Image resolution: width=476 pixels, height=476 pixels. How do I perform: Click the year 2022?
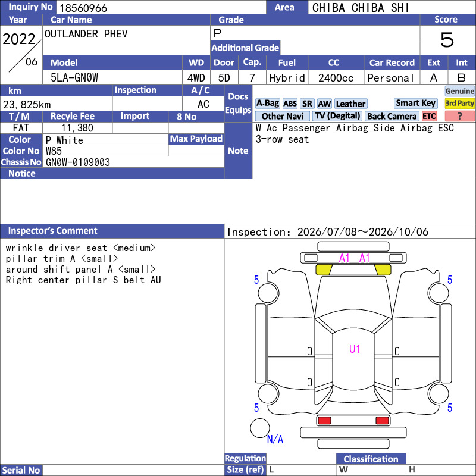point(19,39)
